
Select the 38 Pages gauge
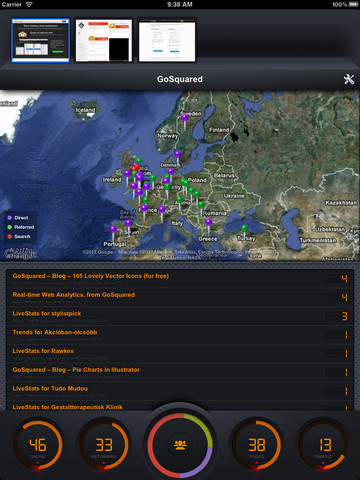(x=256, y=445)
